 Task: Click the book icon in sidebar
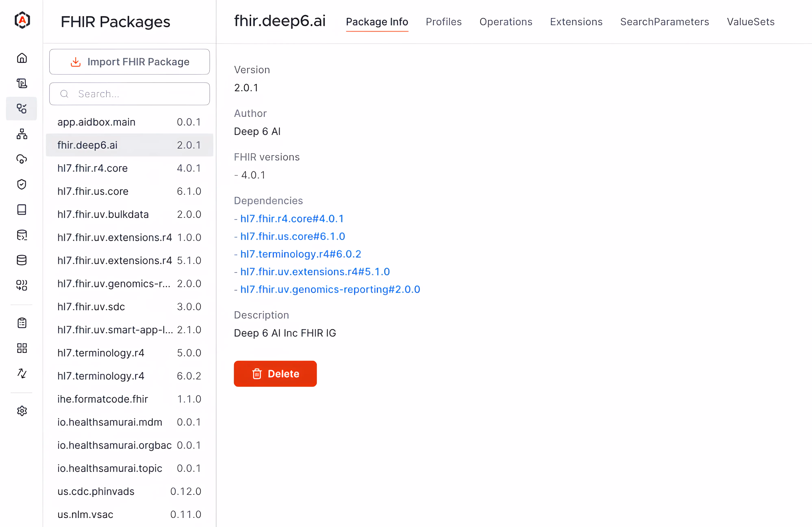[22, 210]
